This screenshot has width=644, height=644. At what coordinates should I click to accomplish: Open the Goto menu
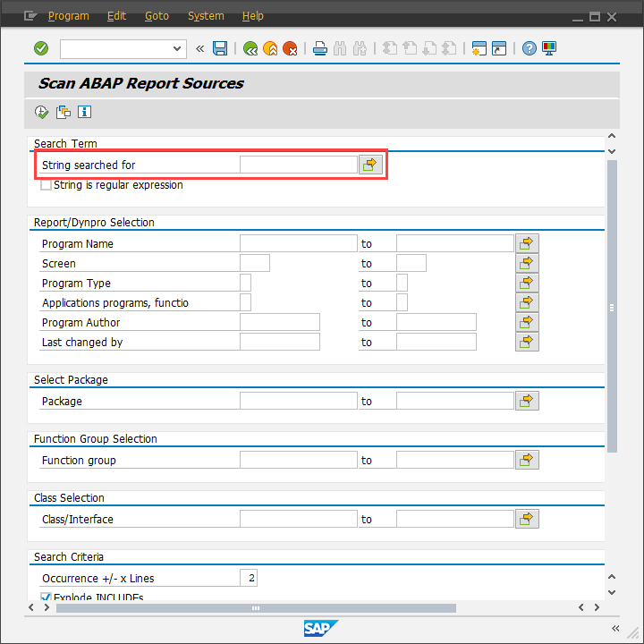pos(157,16)
